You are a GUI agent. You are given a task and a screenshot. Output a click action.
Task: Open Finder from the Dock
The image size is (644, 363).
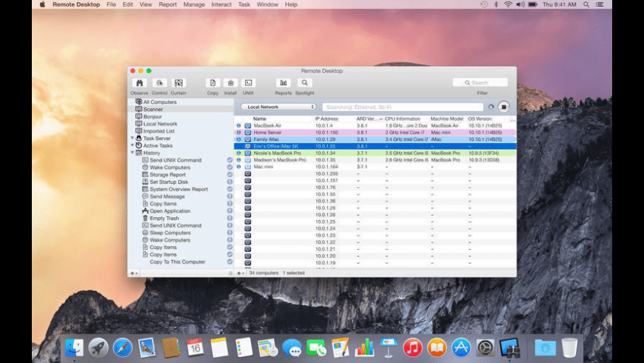click(x=74, y=347)
